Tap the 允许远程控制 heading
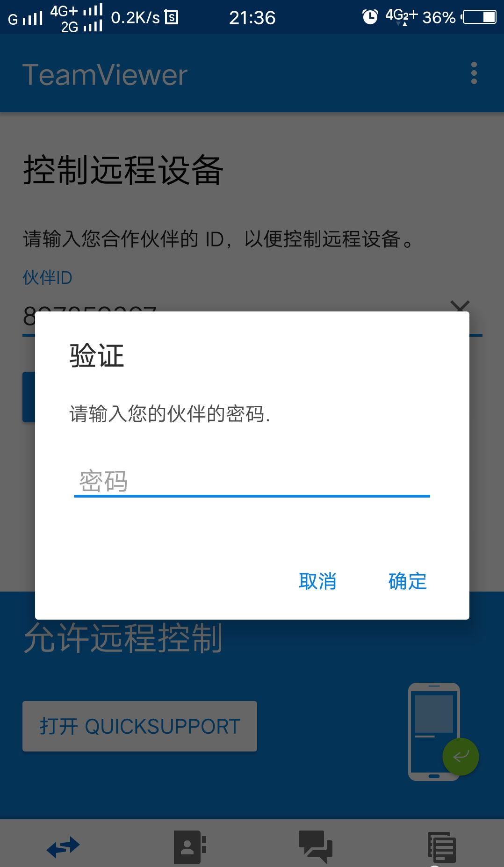 (123, 639)
